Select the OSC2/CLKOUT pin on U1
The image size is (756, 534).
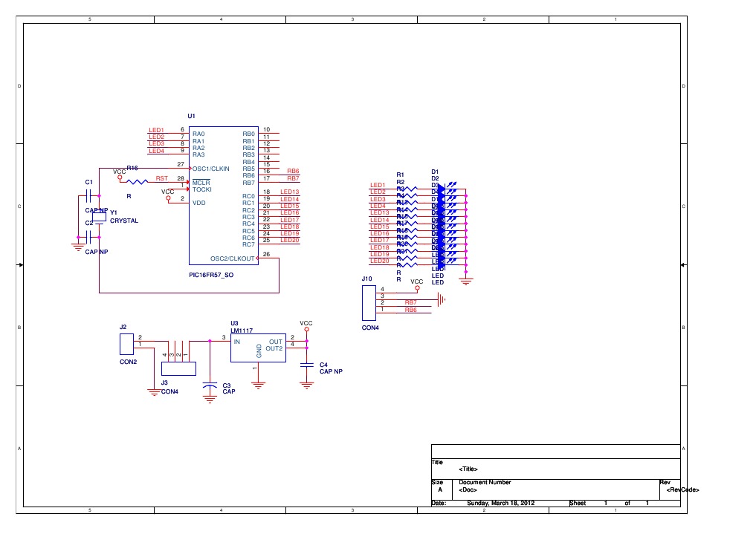pos(233,258)
